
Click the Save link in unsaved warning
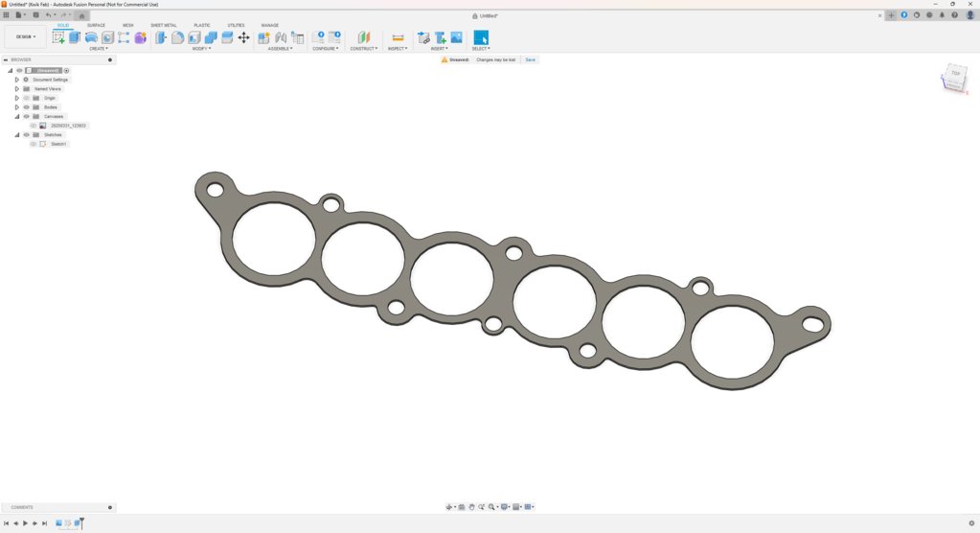[x=530, y=60]
